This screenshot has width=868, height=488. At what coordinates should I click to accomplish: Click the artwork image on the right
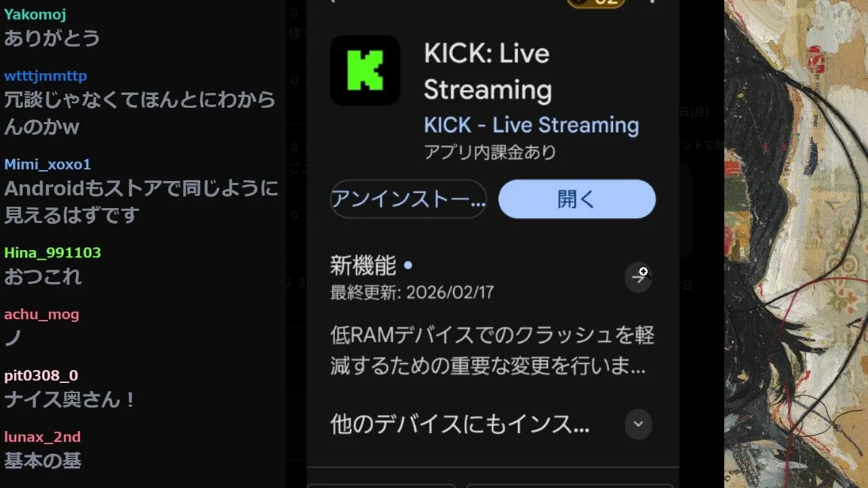click(x=796, y=244)
